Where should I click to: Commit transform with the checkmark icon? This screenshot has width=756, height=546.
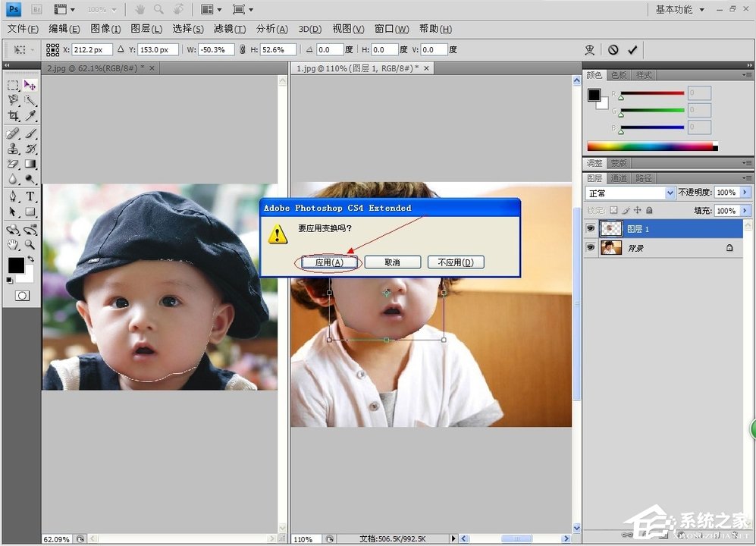coord(632,50)
